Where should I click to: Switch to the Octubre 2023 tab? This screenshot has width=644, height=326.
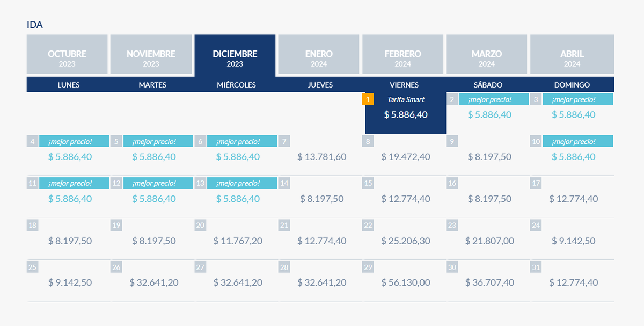coord(67,55)
